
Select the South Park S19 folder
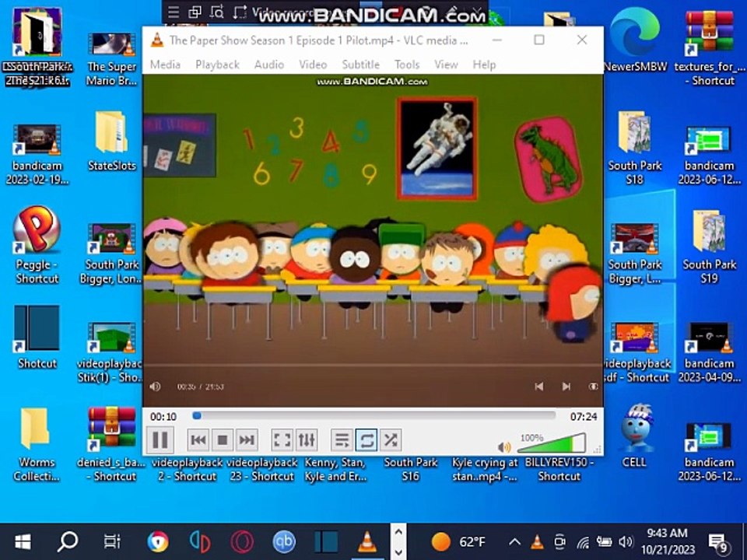pyautogui.click(x=710, y=247)
